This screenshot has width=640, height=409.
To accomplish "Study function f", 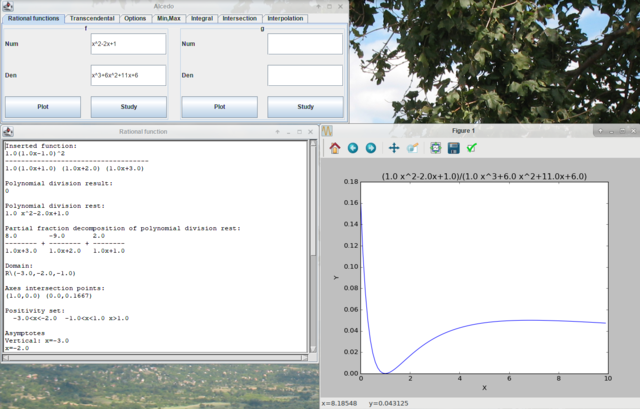I will tap(129, 107).
